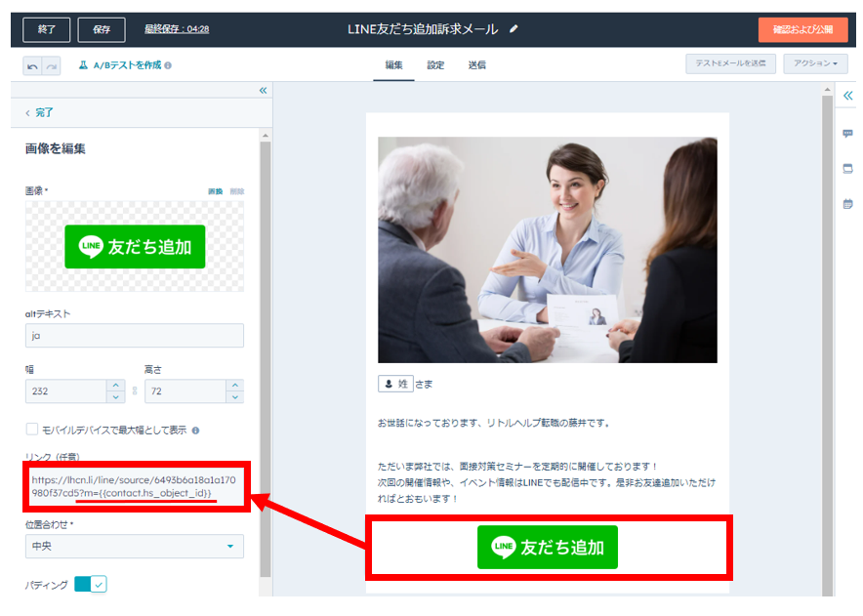Click the 確認および公開 button
The width and height of the screenshot is (863, 616).
[802, 29]
